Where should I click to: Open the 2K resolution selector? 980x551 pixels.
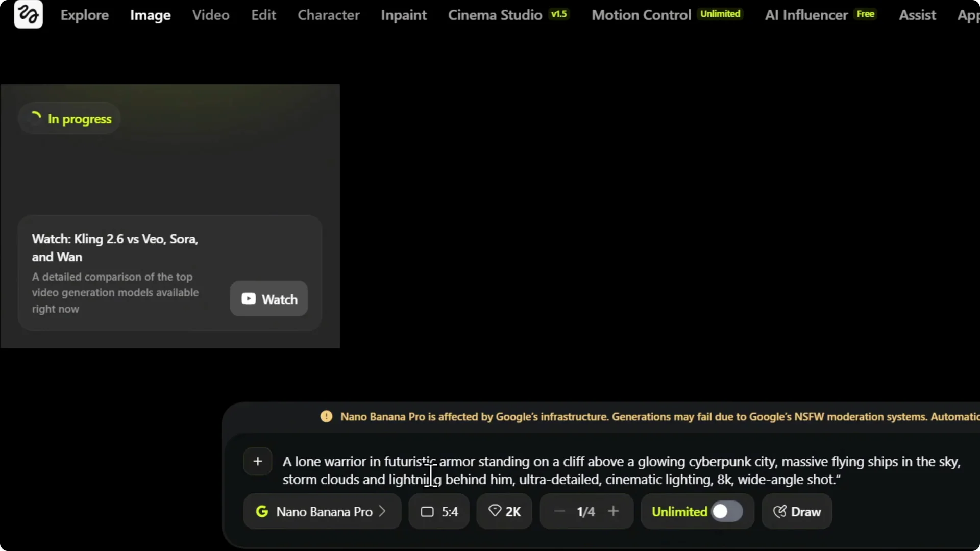pos(504,512)
